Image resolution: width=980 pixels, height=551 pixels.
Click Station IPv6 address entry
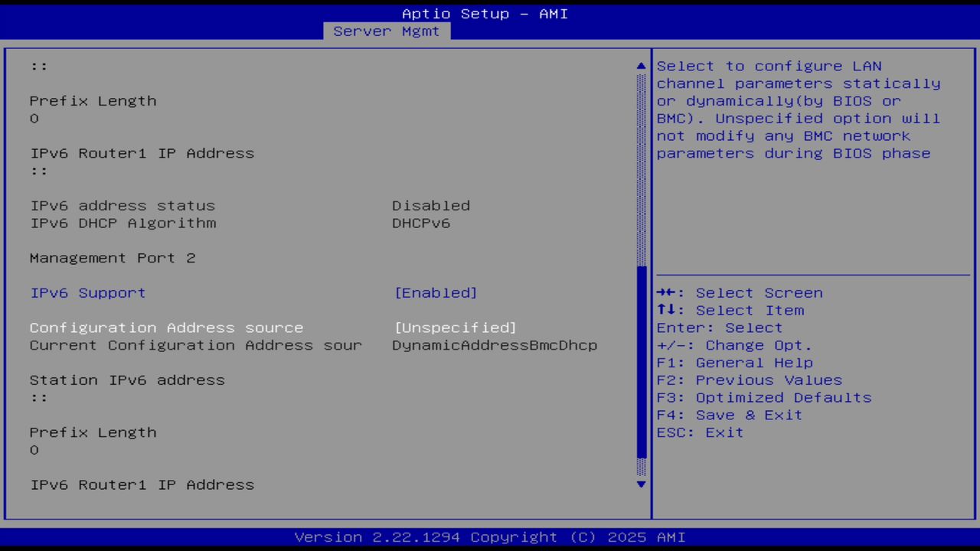[126, 380]
